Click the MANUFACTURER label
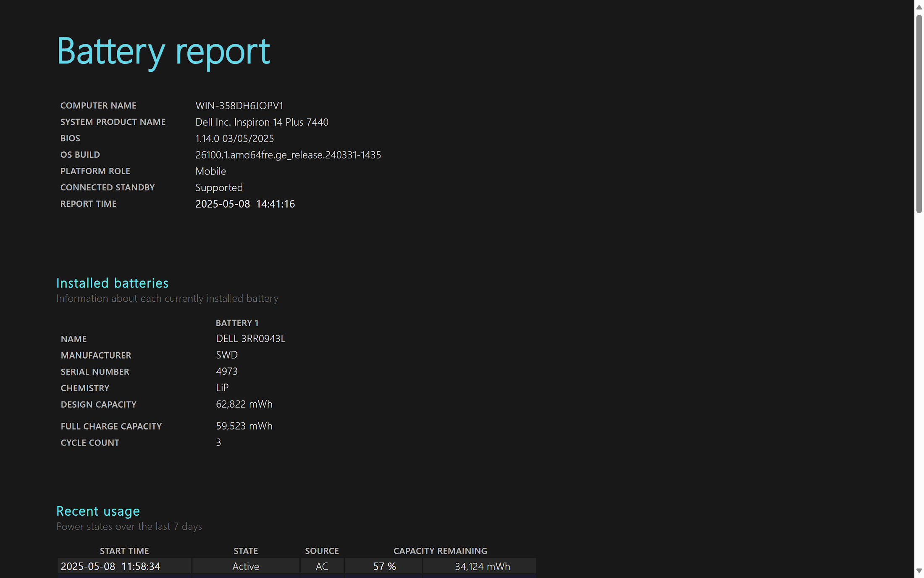924x578 pixels. (96, 355)
